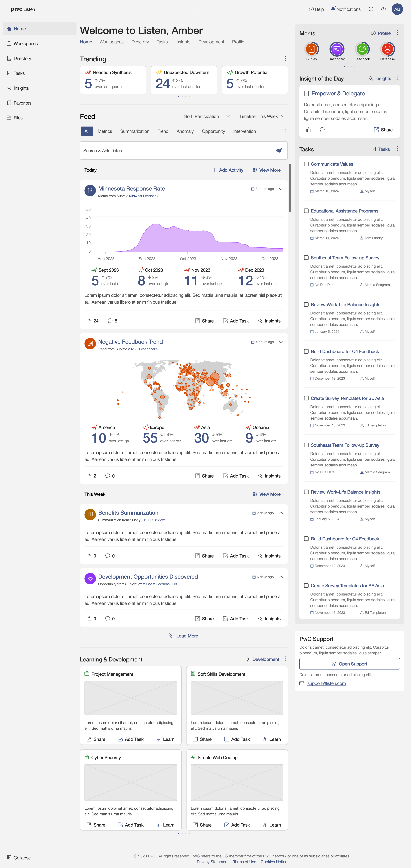Open the AB user avatar menu

tap(397, 9)
